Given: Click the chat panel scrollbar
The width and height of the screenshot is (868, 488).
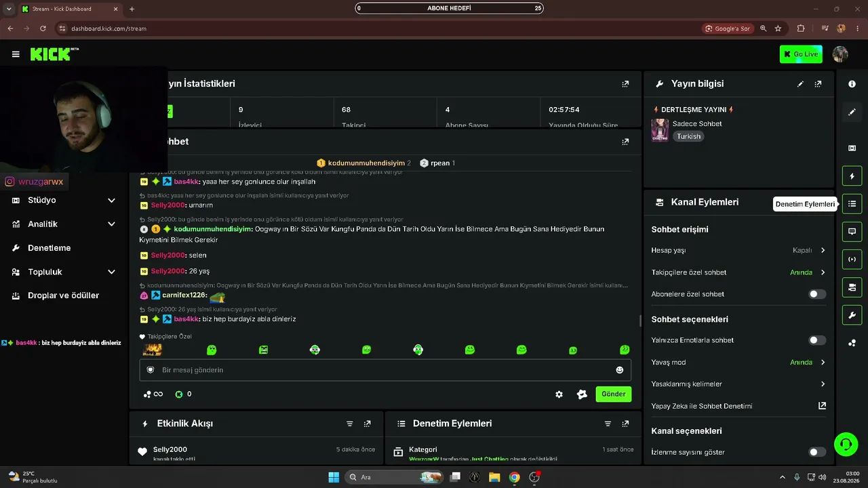Looking at the screenshot, I should pyautogui.click(x=639, y=321).
